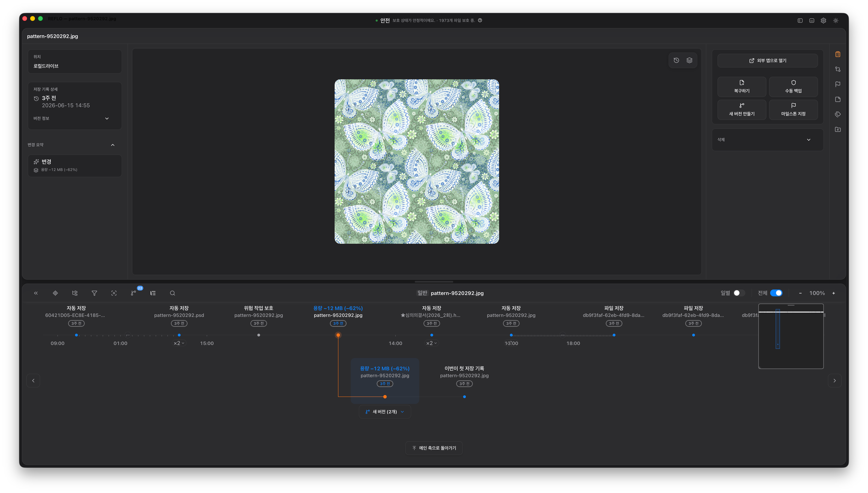Select the orange selected marker on main timeline
The image size is (868, 493).
(338, 335)
